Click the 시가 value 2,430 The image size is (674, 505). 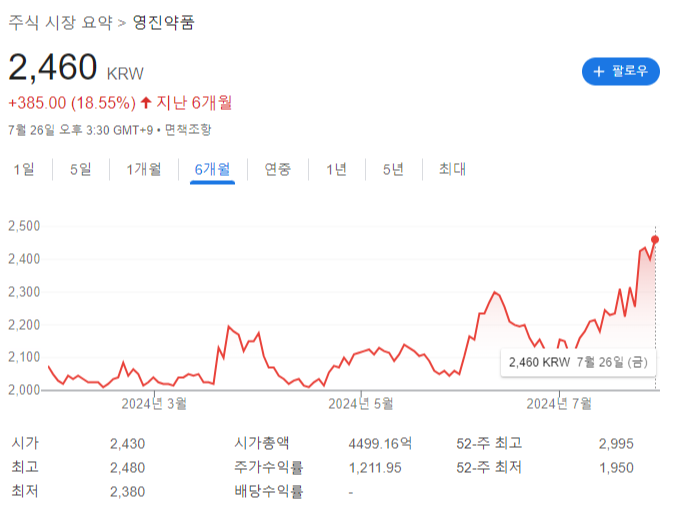[127, 444]
